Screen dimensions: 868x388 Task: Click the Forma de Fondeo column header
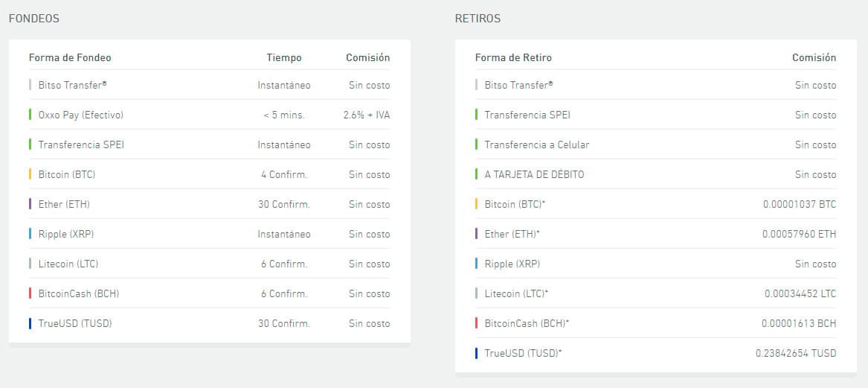(x=70, y=57)
